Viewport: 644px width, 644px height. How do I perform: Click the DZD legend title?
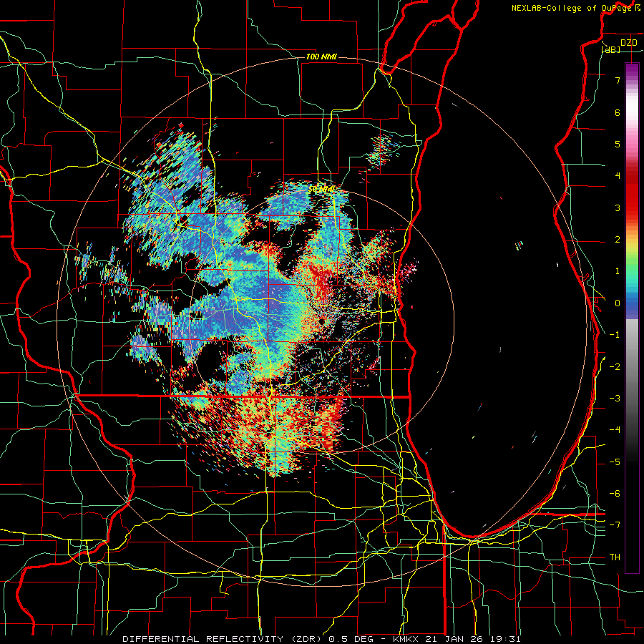click(629, 43)
